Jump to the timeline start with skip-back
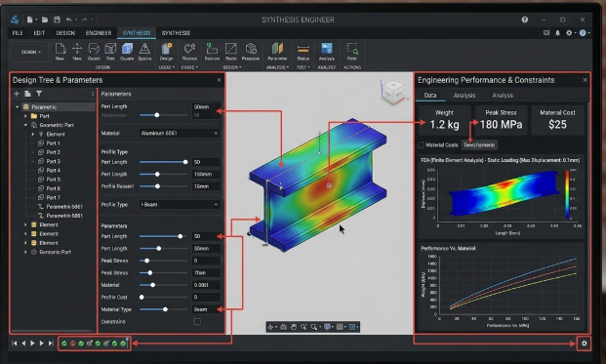Viewport: 606px width, 364px height. click(15, 344)
